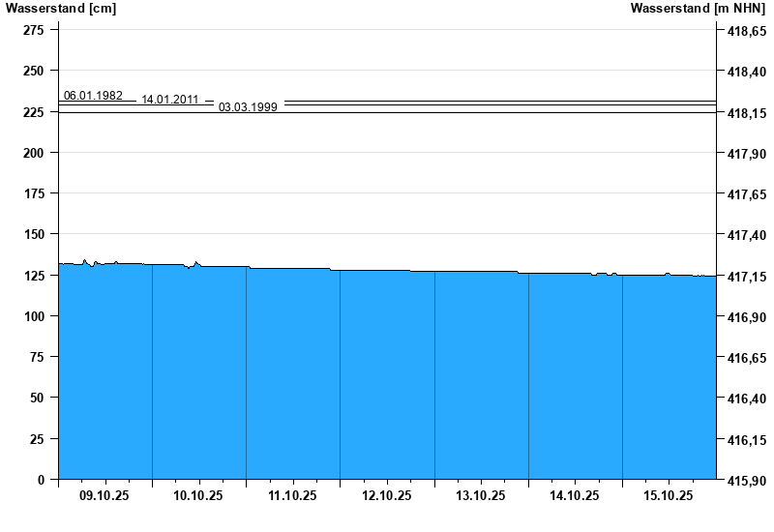Click the 200 tick on the left axis
Viewport: 774px width, 532px height.
33,153
